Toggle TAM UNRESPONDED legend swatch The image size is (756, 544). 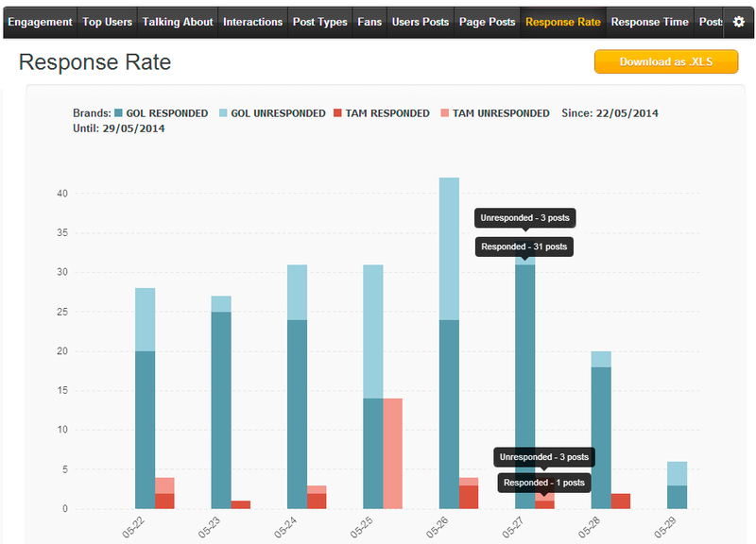pos(445,113)
